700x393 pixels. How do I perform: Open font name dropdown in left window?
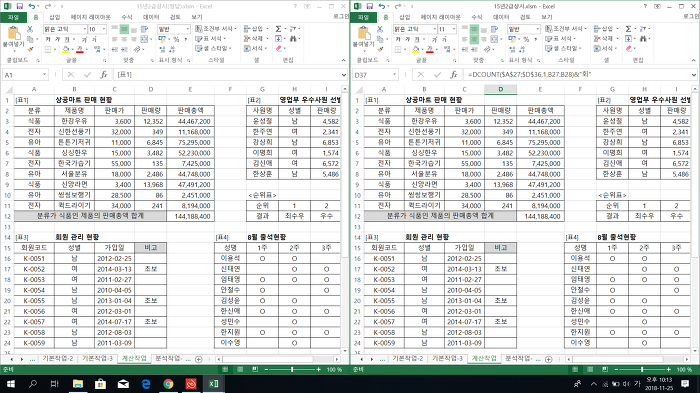85,29
